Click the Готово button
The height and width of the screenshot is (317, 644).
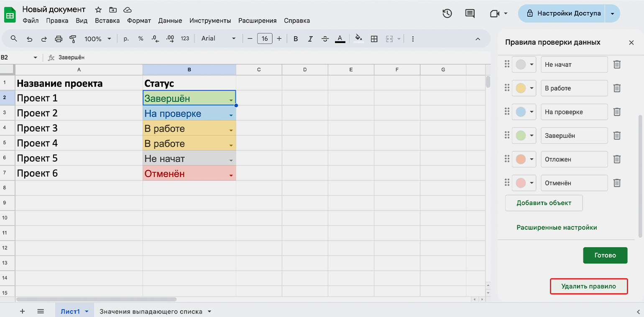point(605,255)
